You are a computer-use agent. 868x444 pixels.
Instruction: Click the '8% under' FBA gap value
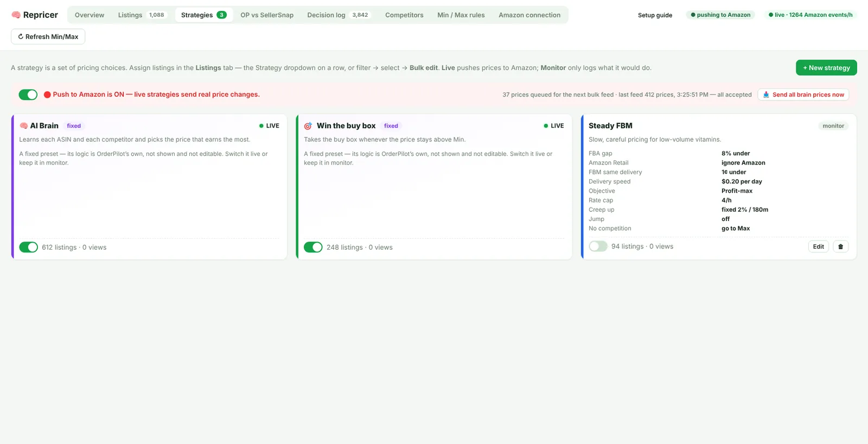pyautogui.click(x=736, y=154)
